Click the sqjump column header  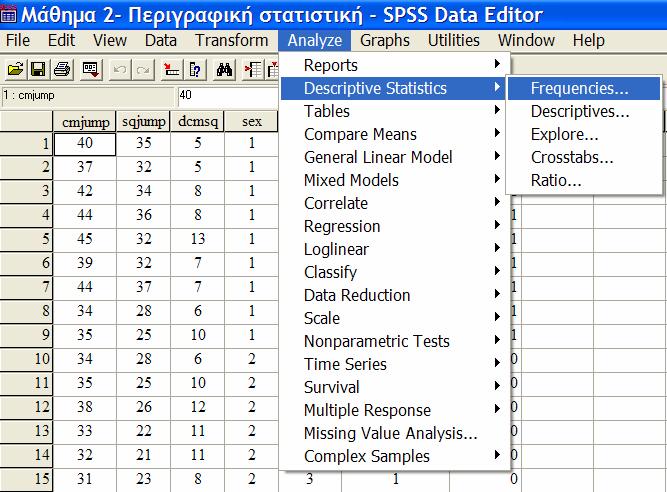pyautogui.click(x=143, y=122)
